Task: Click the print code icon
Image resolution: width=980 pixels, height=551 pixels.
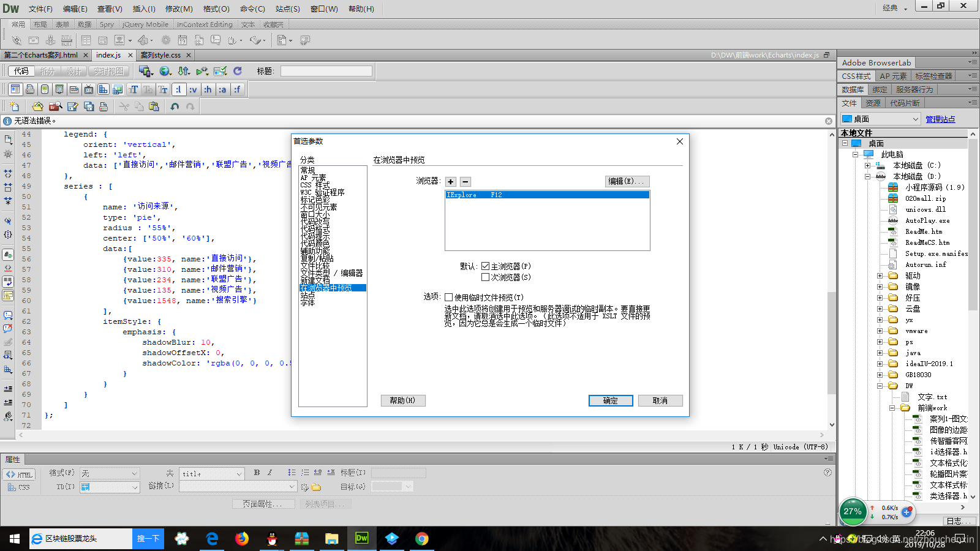Action: pyautogui.click(x=104, y=107)
